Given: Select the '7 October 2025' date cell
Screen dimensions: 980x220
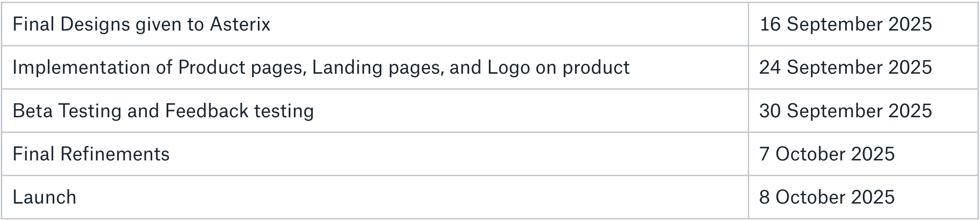Looking at the screenshot, I should (x=863, y=154).
